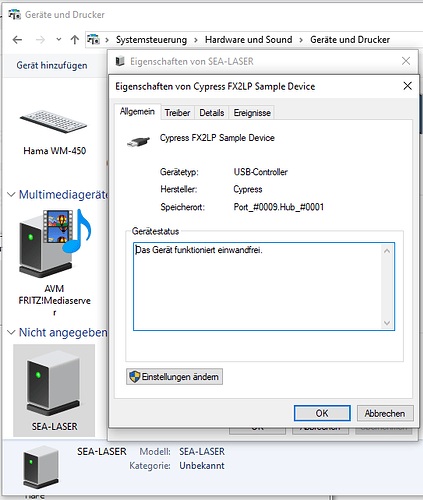The width and height of the screenshot is (423, 500).
Task: Select the SEA-LASER device icon
Action: tap(54, 382)
